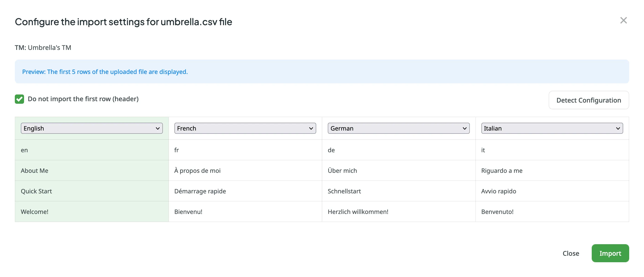
Task: Expand the French language dropdown
Action: click(x=245, y=128)
